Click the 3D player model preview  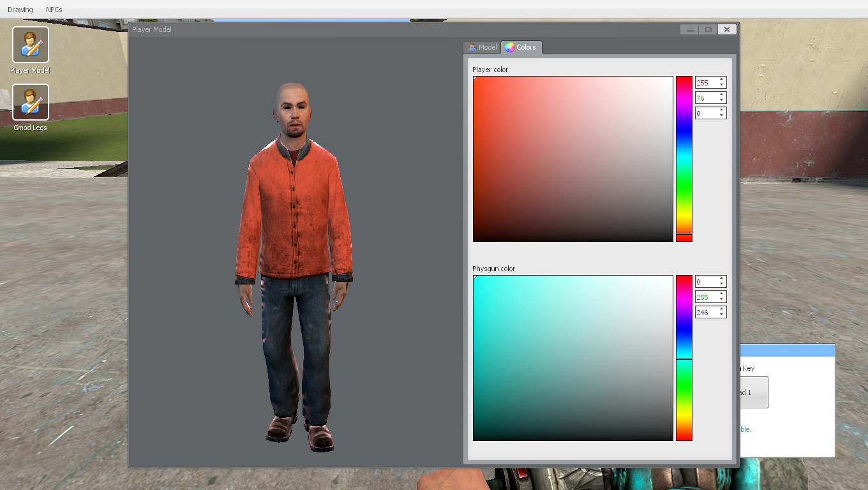pyautogui.click(x=294, y=267)
